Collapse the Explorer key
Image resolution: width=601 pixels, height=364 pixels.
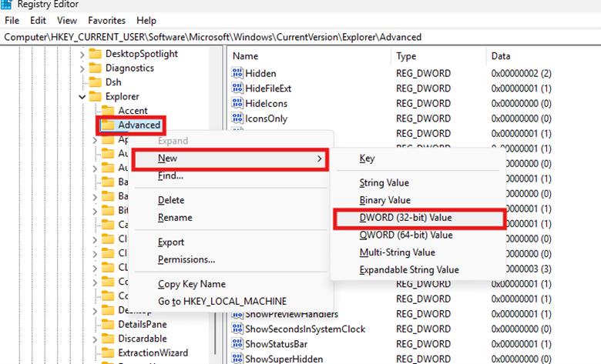click(x=82, y=97)
